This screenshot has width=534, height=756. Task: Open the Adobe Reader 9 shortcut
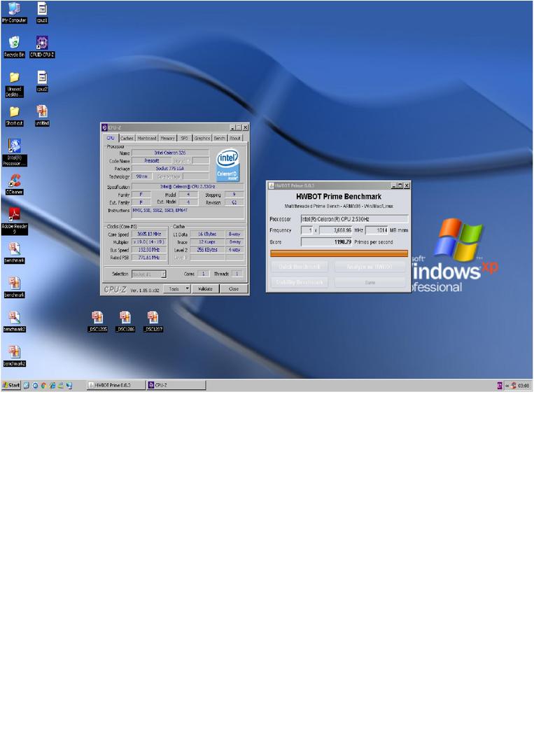pos(15,220)
